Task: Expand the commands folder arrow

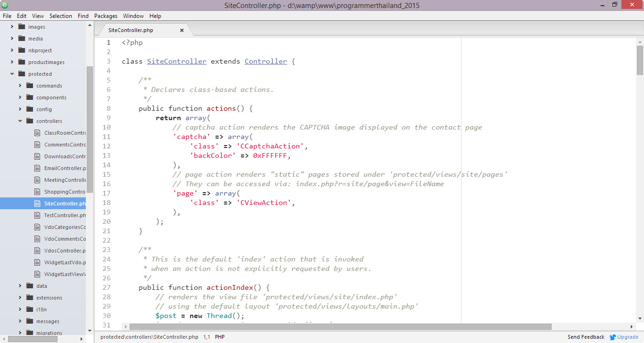Action: 20,86
